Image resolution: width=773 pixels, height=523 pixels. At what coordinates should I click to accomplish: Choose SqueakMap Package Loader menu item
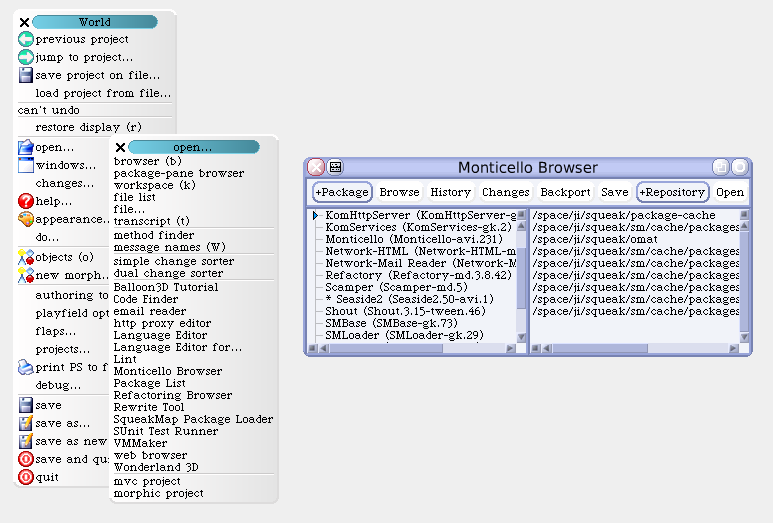coord(193,419)
